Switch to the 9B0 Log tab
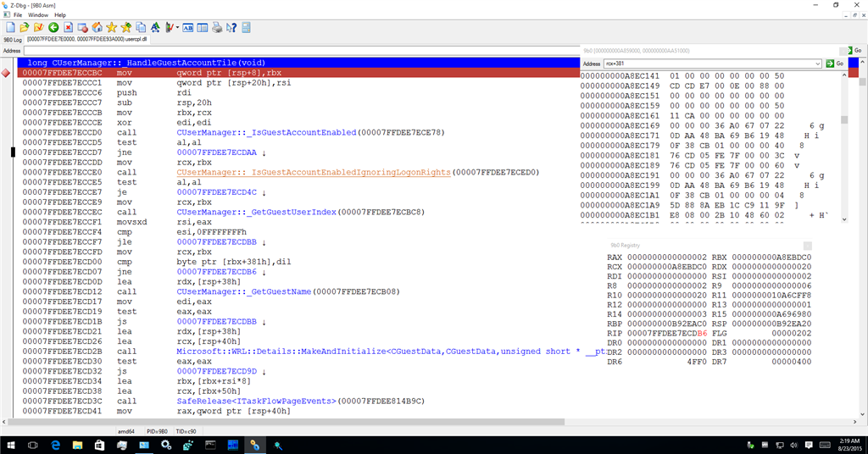Image resolution: width=868 pixels, height=454 pixels. click(x=12, y=40)
